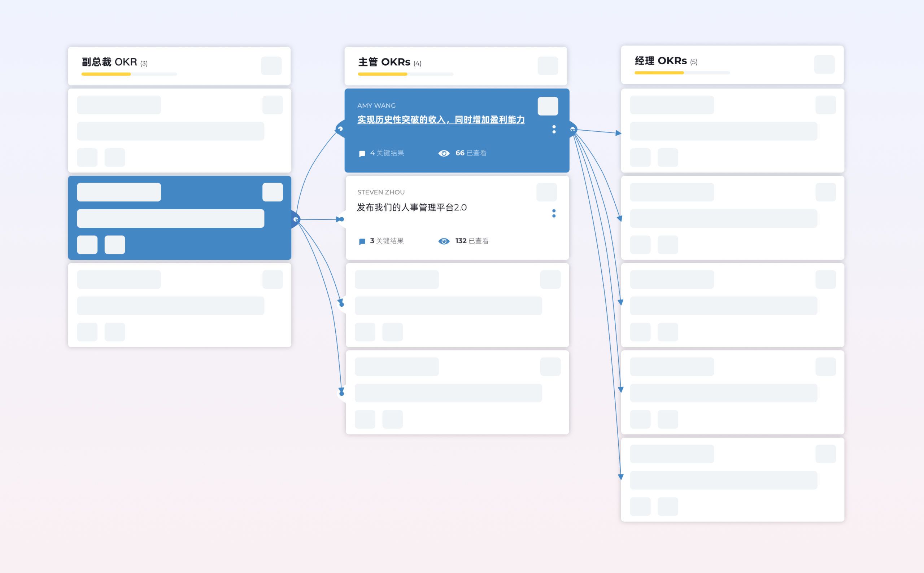Click the eye icon beside 132 已查看
924x573 pixels.
pyautogui.click(x=444, y=241)
